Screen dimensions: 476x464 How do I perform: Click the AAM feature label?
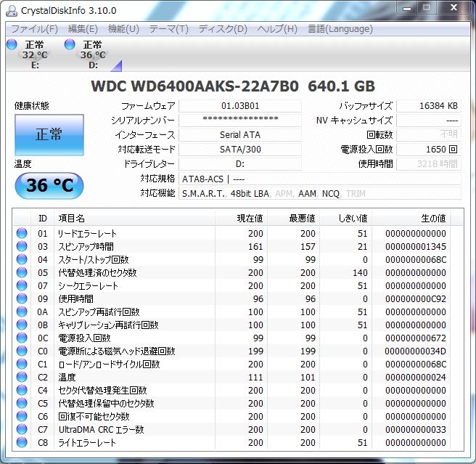pos(307,194)
